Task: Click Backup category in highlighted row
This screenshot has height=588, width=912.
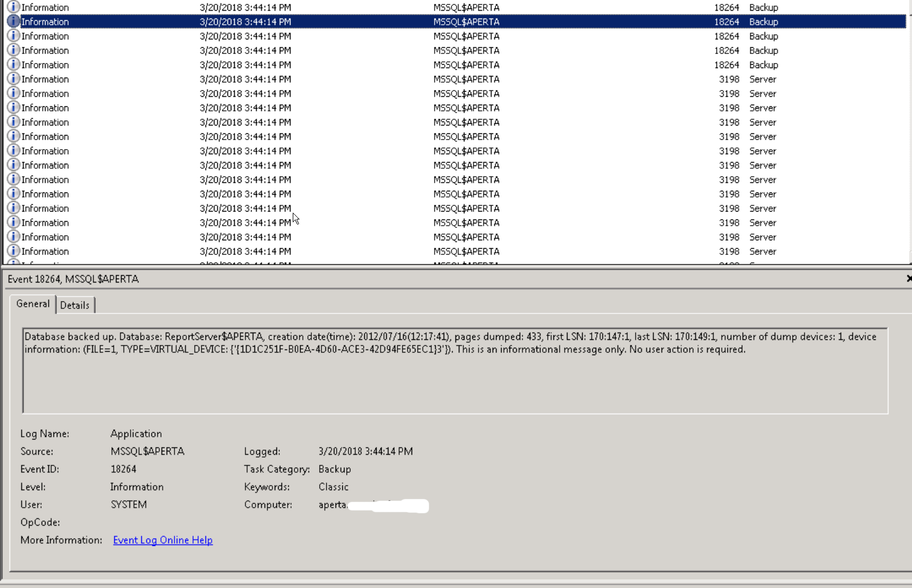Action: tap(763, 22)
